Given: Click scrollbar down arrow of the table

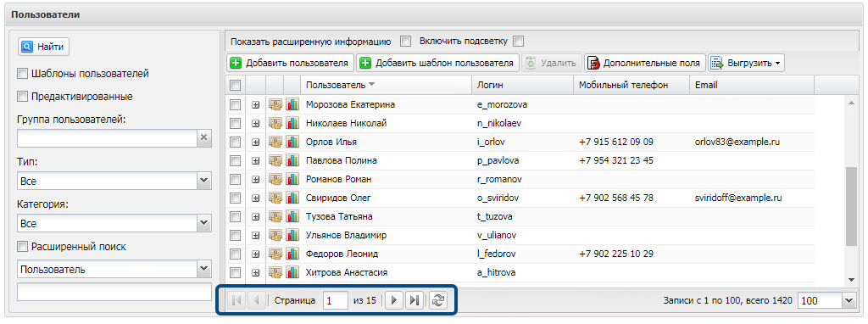Looking at the screenshot, I should tap(851, 280).
